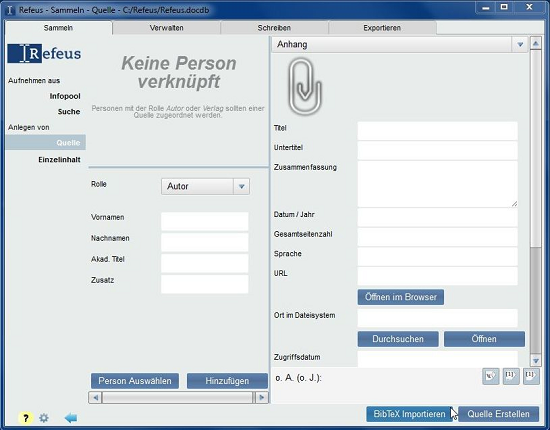Click the Quelle Erstellen button
This screenshot has height=430, width=550.
[498, 414]
